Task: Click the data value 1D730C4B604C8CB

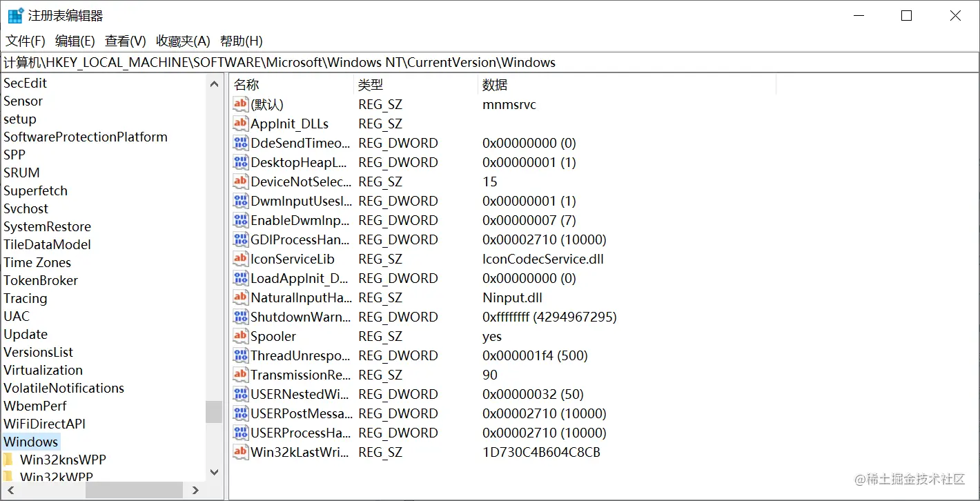Action: click(541, 452)
